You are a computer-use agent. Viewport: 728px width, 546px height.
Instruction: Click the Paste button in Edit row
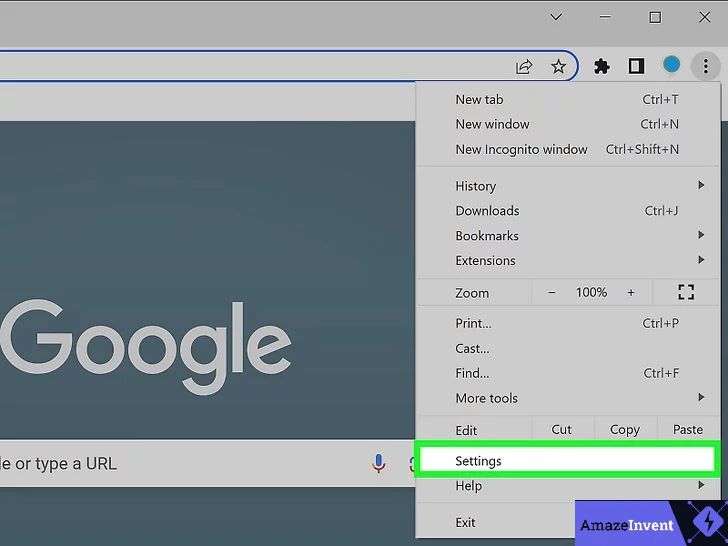(x=688, y=429)
